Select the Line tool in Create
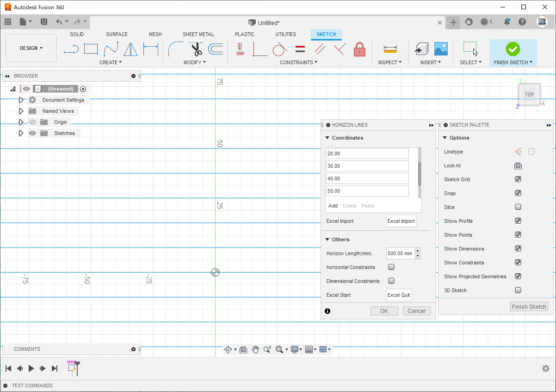 [71, 49]
